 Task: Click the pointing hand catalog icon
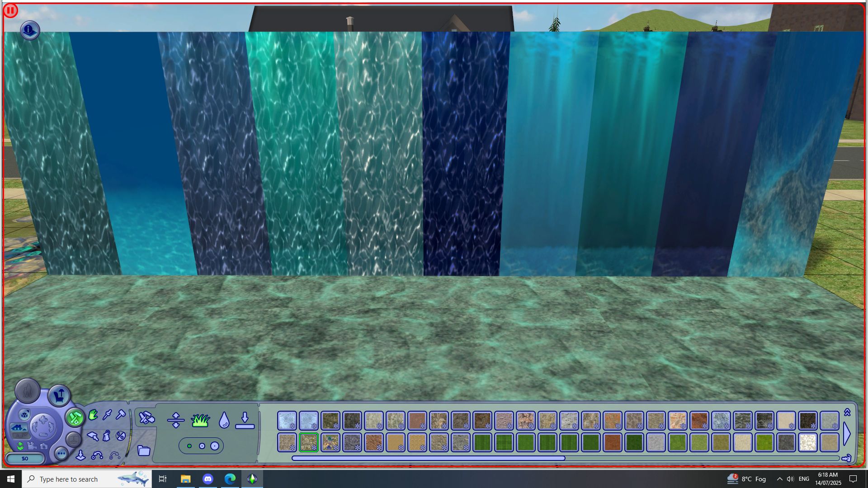point(847,458)
